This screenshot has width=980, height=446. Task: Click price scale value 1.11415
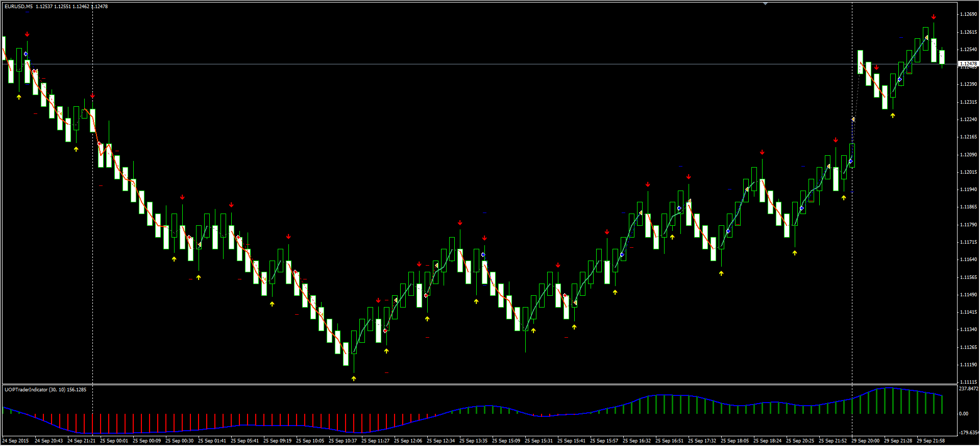[x=968, y=312]
